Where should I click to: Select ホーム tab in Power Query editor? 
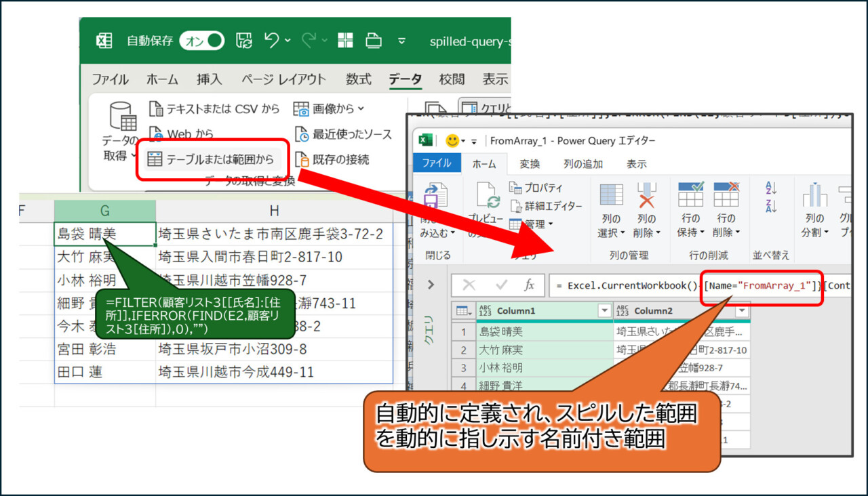[484, 163]
